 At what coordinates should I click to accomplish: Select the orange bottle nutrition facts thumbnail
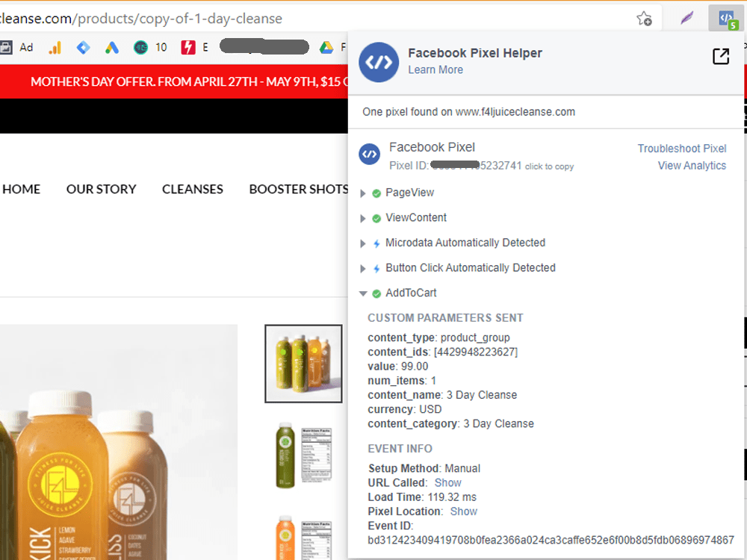coord(303,537)
